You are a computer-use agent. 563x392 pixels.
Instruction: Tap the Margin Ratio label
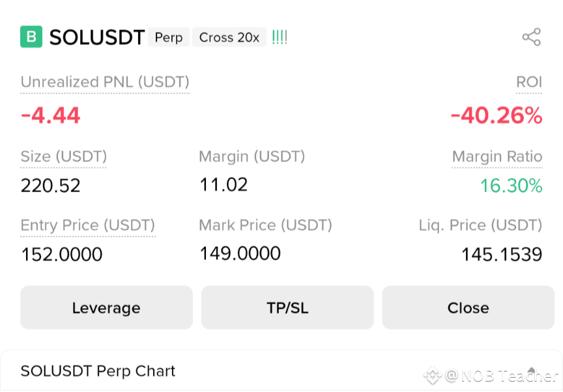point(497,157)
